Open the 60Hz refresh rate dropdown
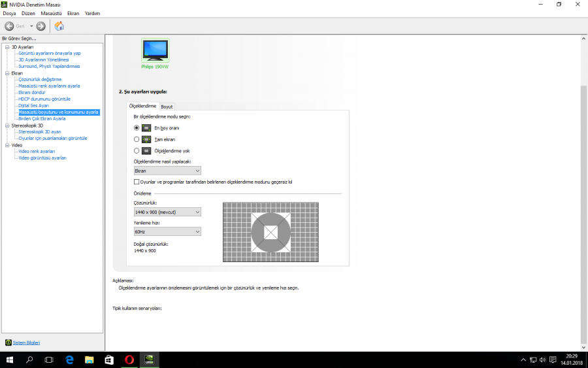 (x=167, y=232)
